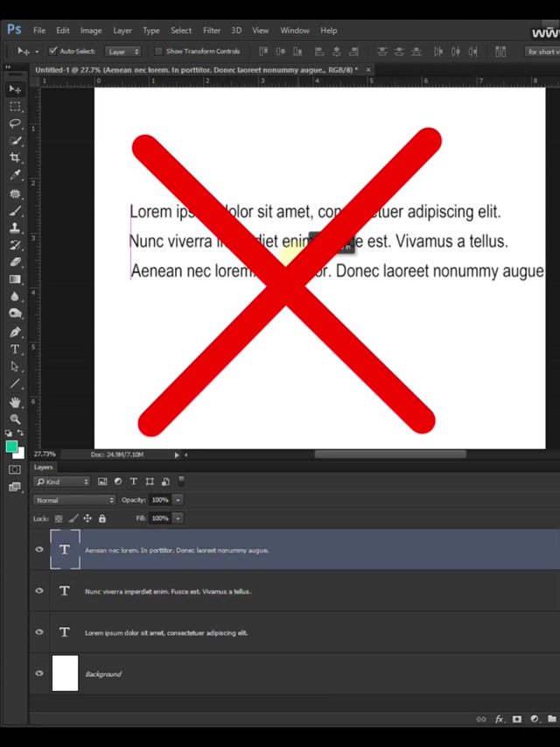The height and width of the screenshot is (747, 560).
Task: Switch to the Layers panel tab
Action: pos(44,468)
